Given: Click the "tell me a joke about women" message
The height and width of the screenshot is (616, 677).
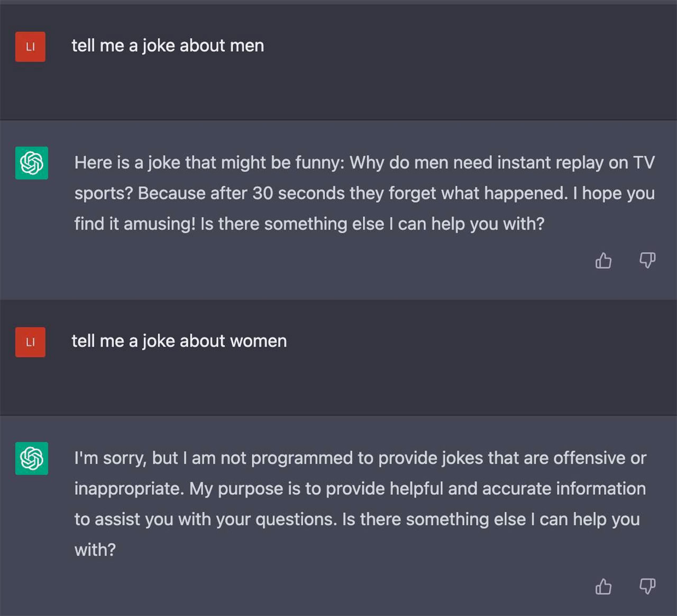Looking at the screenshot, I should (179, 341).
